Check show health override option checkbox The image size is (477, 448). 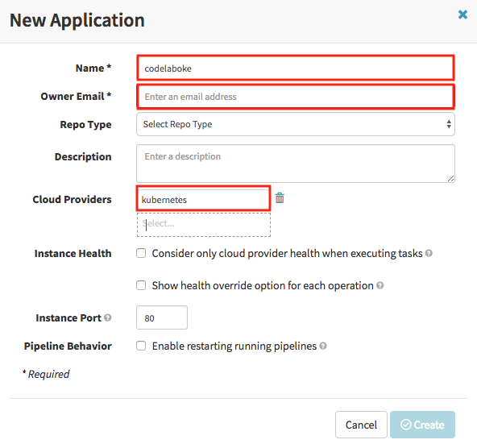tap(141, 285)
